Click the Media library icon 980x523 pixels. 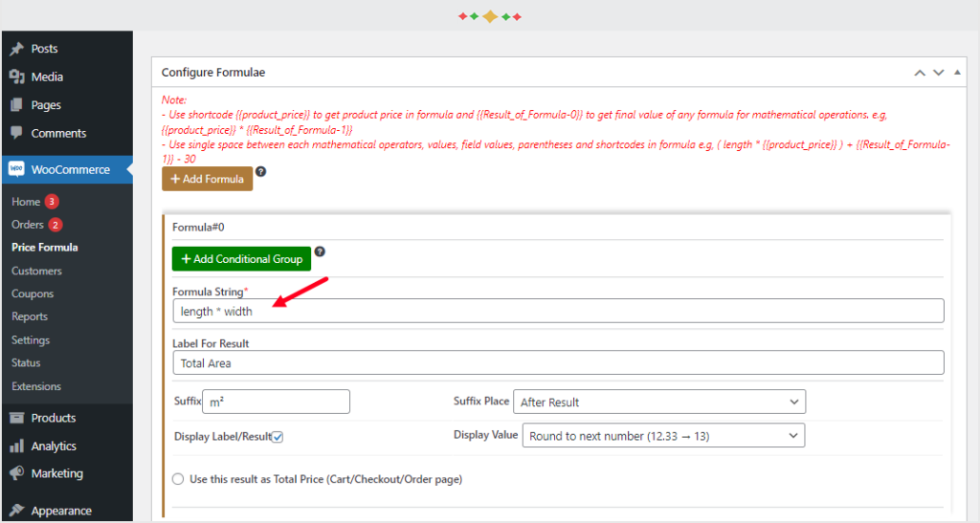point(17,76)
